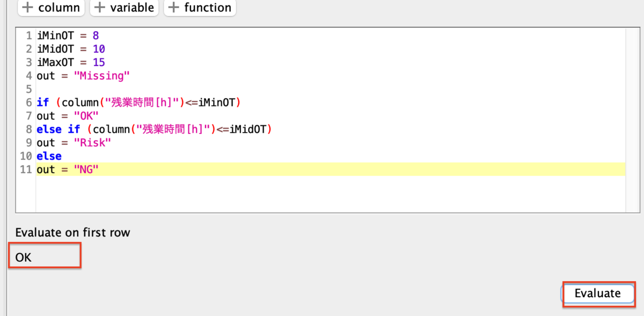
Task: Click the standalone 'else' line
Action: tap(49, 156)
